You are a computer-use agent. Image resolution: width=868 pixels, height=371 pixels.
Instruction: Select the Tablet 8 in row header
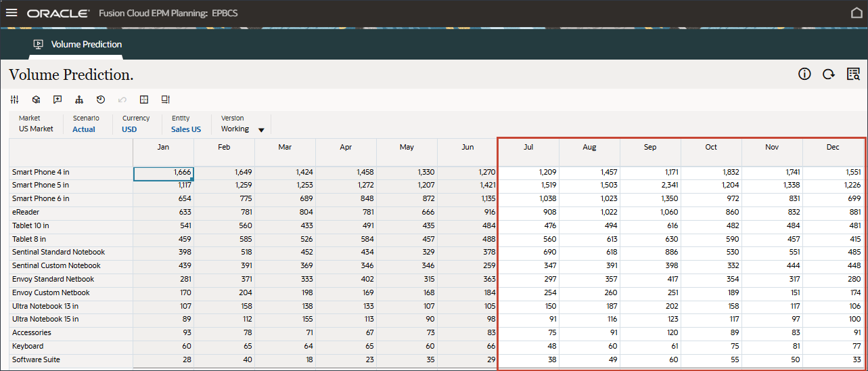[71, 239]
